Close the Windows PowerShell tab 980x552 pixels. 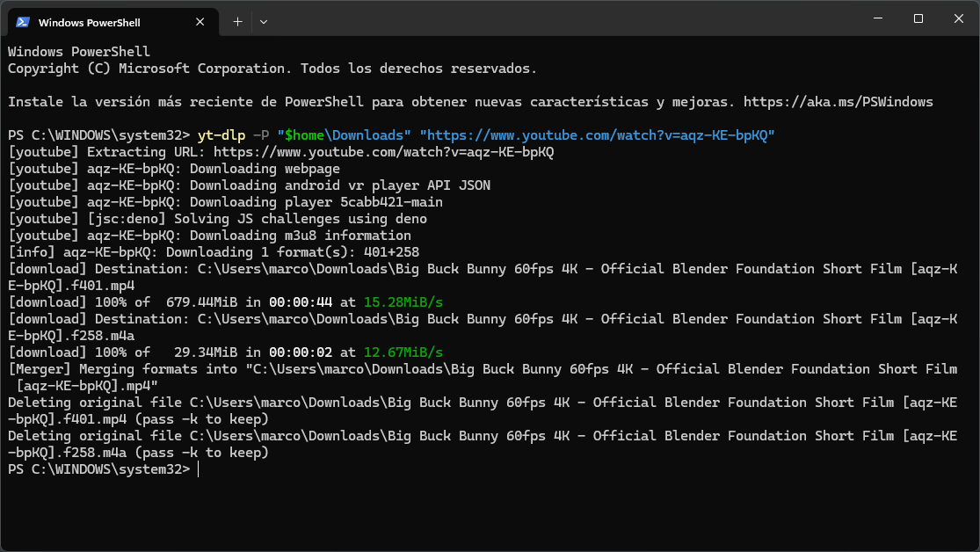(x=200, y=22)
